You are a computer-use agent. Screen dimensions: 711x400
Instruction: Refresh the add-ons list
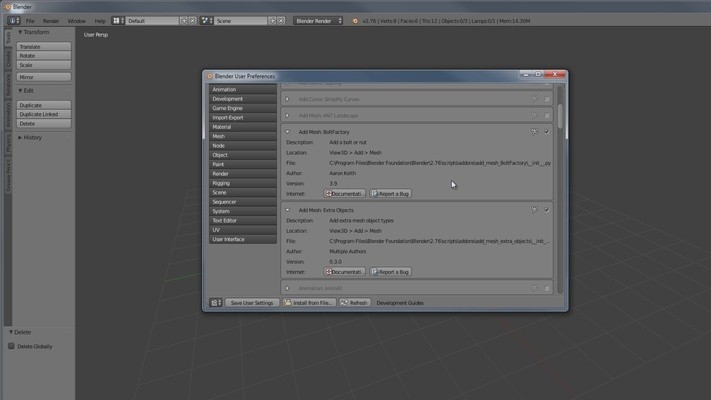coord(354,302)
